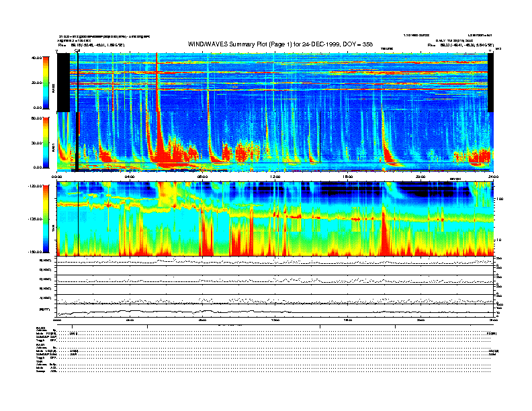
Task: Click the vertical RAD2 label beside its color bar
Action: (53, 89)
